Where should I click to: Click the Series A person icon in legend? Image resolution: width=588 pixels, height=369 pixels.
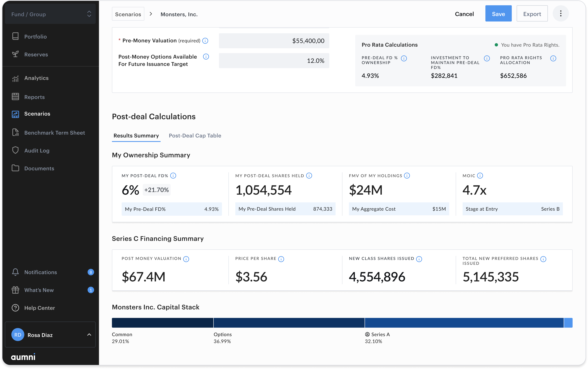[x=367, y=334]
